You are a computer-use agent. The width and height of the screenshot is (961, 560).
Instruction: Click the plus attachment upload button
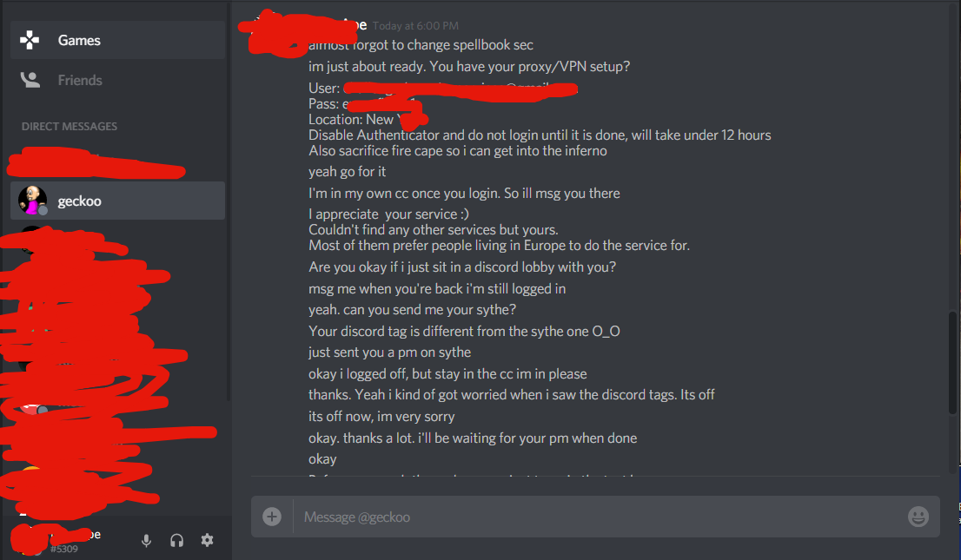click(272, 517)
